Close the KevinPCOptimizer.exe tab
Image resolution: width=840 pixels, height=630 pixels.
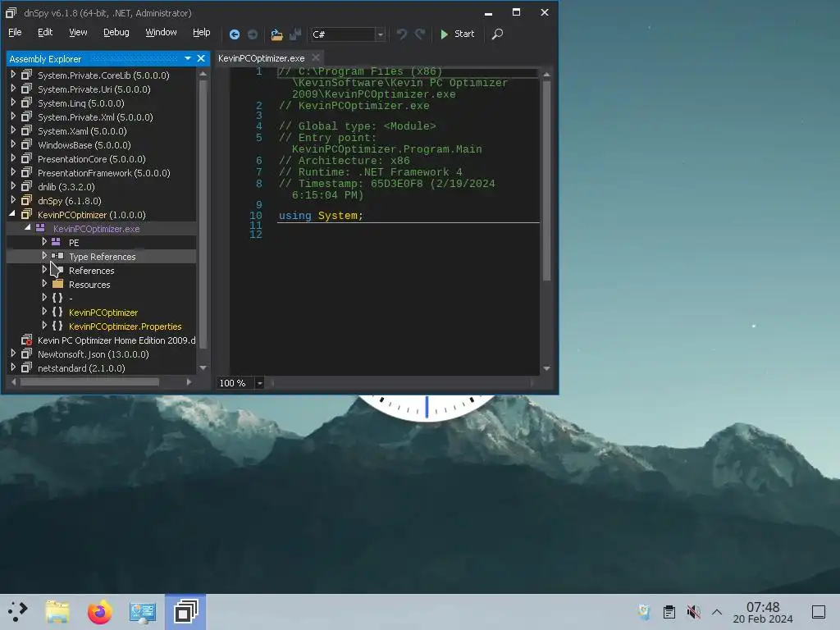(x=316, y=58)
